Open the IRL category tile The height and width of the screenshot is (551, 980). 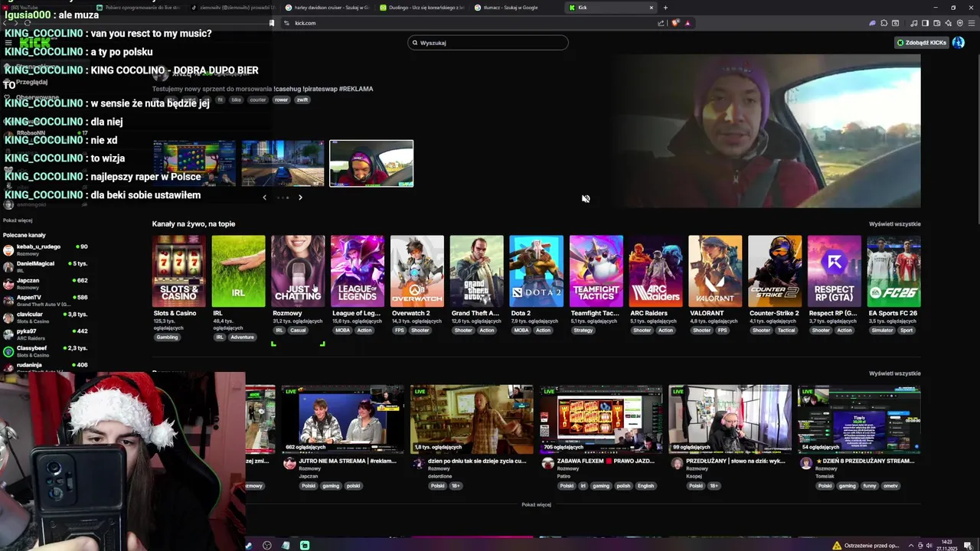click(x=238, y=271)
